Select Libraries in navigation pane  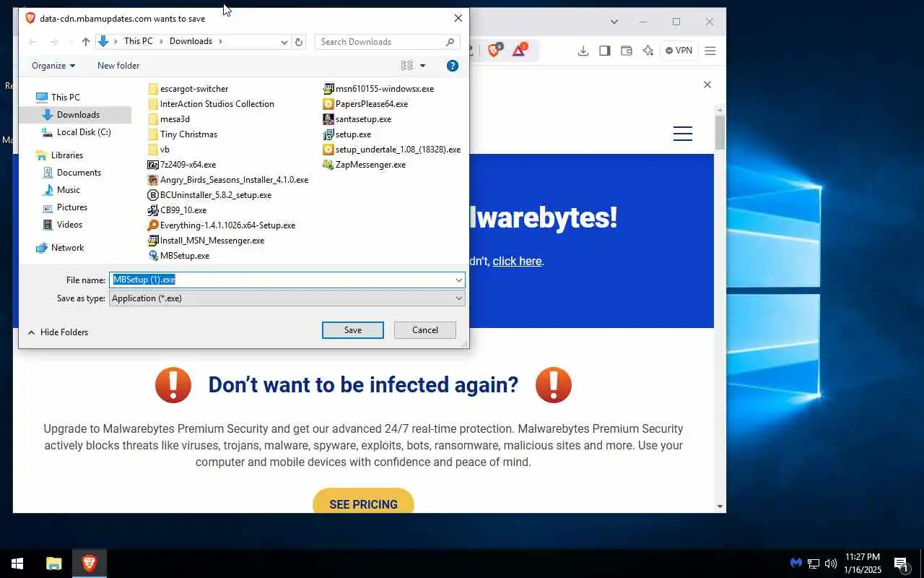click(59, 155)
